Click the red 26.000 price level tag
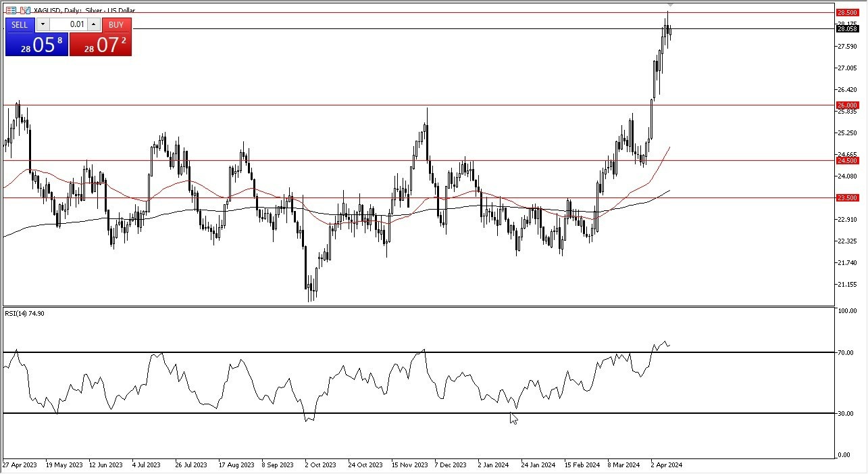Viewport: 868px width, 474px height. tap(848, 105)
